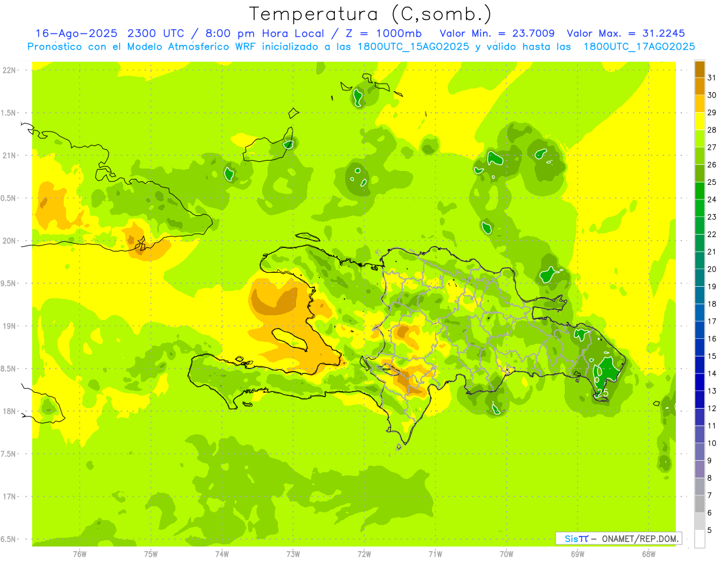
Task: Pick the lime colorbar segment between 27 and 28
Action: point(699,138)
